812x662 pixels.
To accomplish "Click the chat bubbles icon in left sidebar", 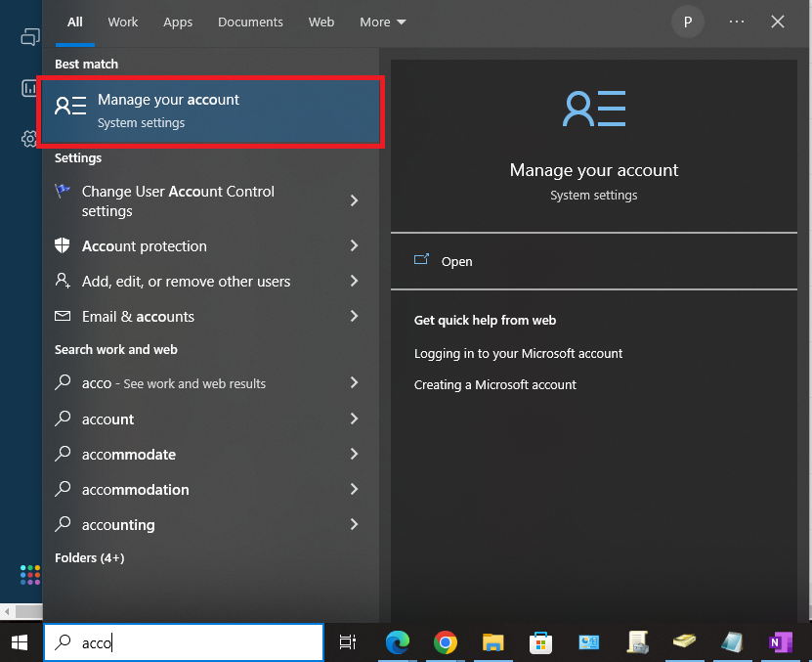I will [30, 37].
